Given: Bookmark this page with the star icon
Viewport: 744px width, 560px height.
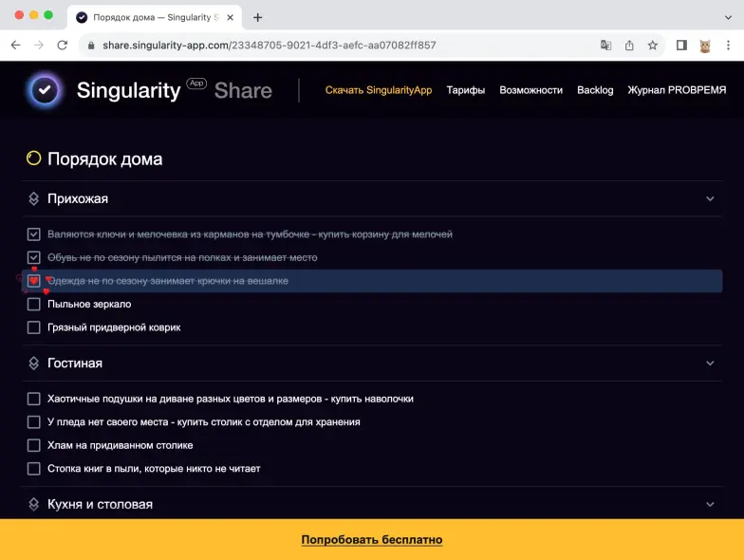Looking at the screenshot, I should [x=653, y=45].
